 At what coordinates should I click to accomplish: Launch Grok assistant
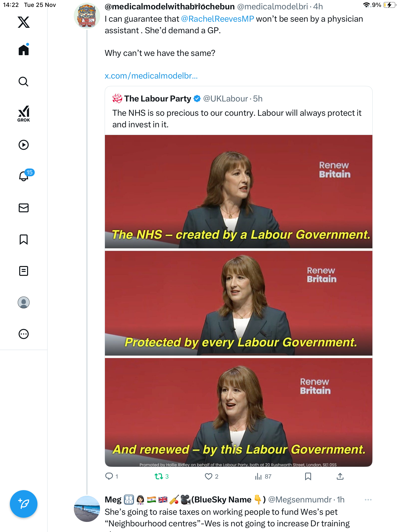coord(24,114)
